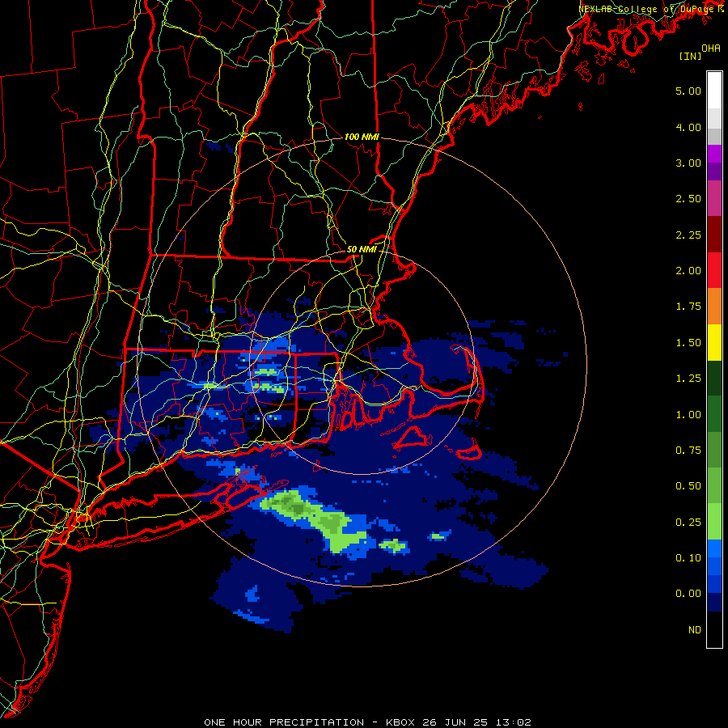The height and width of the screenshot is (728, 728).
Task: Click the 5.00 legend value
Action: 688,91
